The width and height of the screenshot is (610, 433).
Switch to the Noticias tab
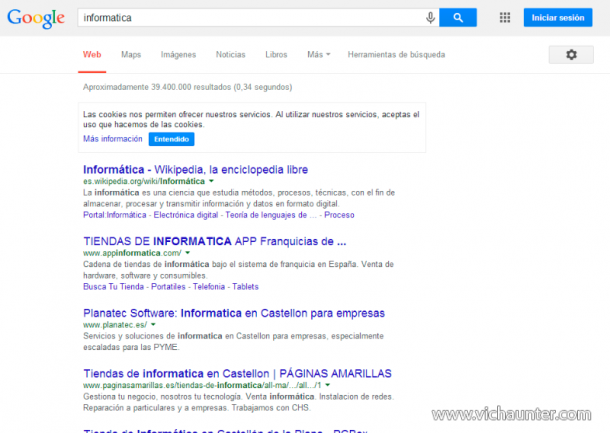pos(231,54)
